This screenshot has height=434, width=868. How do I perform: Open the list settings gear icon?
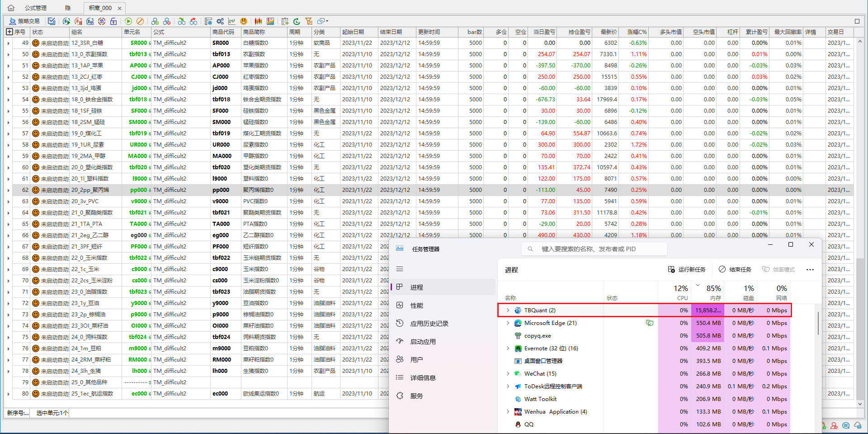[x=208, y=21]
